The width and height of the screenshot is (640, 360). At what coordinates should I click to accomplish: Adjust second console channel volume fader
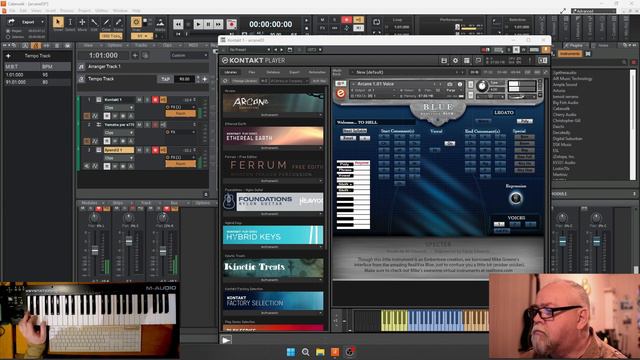click(129, 242)
